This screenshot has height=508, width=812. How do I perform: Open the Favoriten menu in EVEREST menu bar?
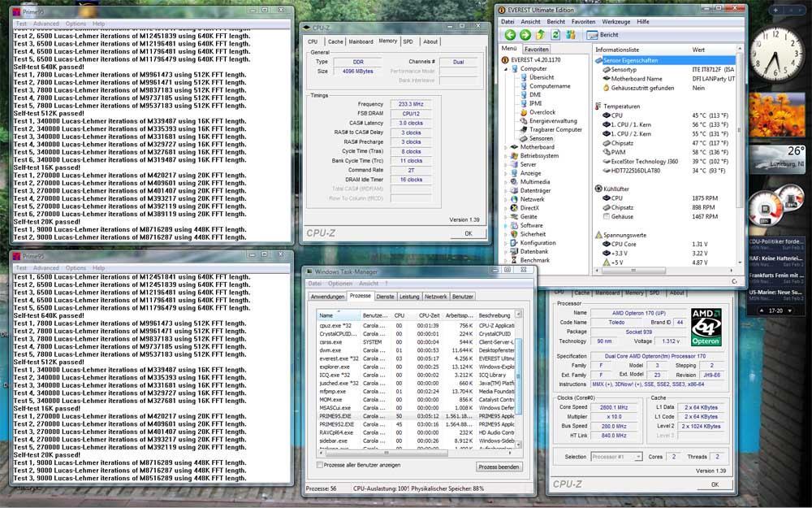coord(583,22)
